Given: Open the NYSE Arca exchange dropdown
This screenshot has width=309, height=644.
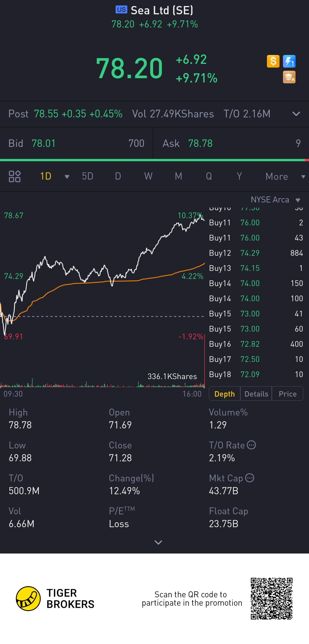Looking at the screenshot, I should [298, 200].
